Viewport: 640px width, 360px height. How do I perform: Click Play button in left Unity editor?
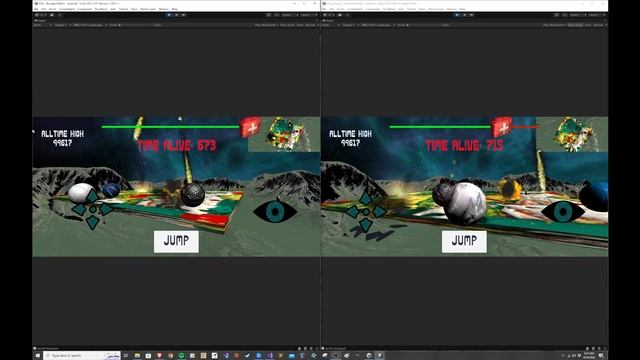169,15
